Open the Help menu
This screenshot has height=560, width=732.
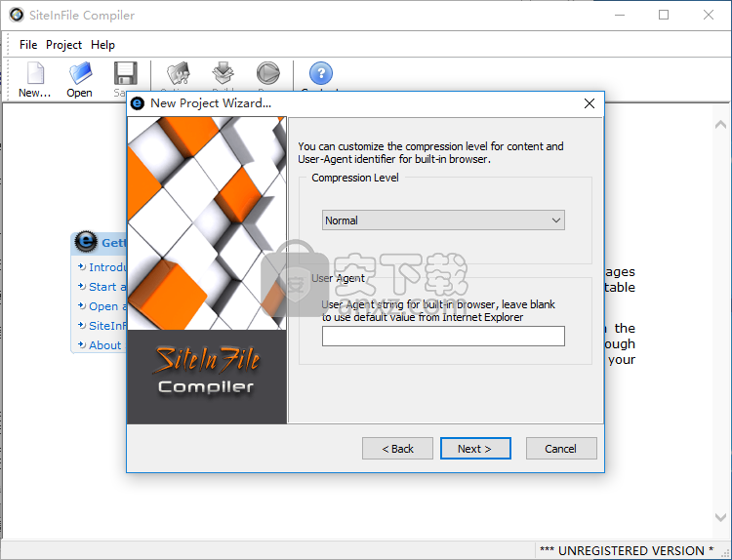tap(102, 45)
